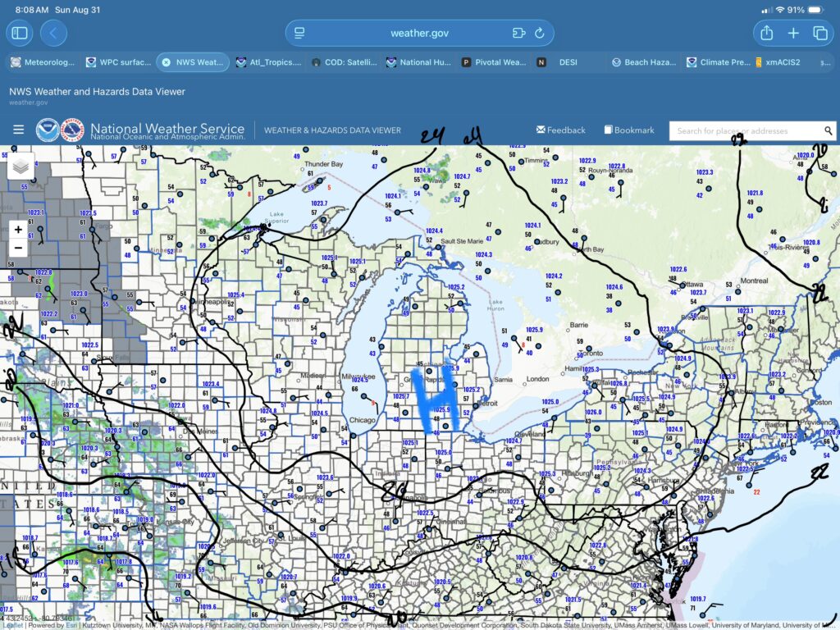
Task: Open the Feedback link
Action: 560,130
